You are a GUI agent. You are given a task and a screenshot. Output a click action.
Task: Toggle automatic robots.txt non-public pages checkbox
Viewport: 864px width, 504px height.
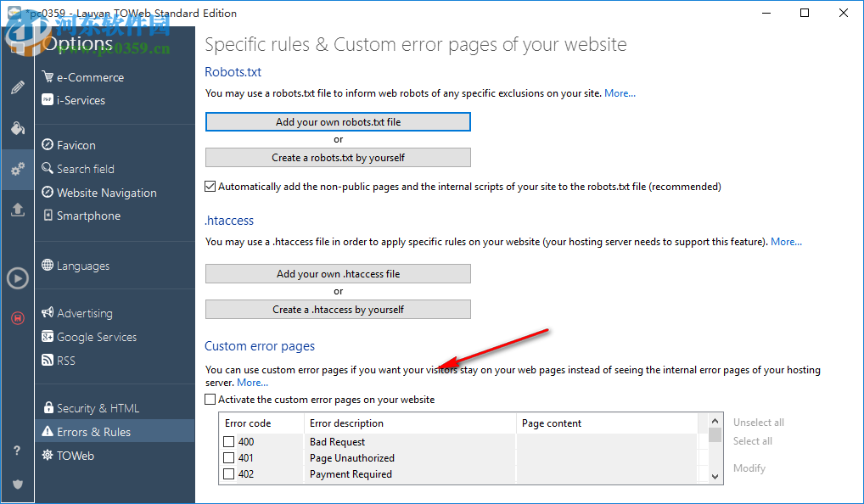210,187
